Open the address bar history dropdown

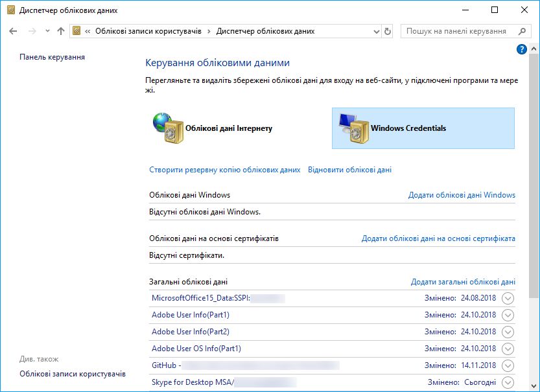[x=377, y=31]
